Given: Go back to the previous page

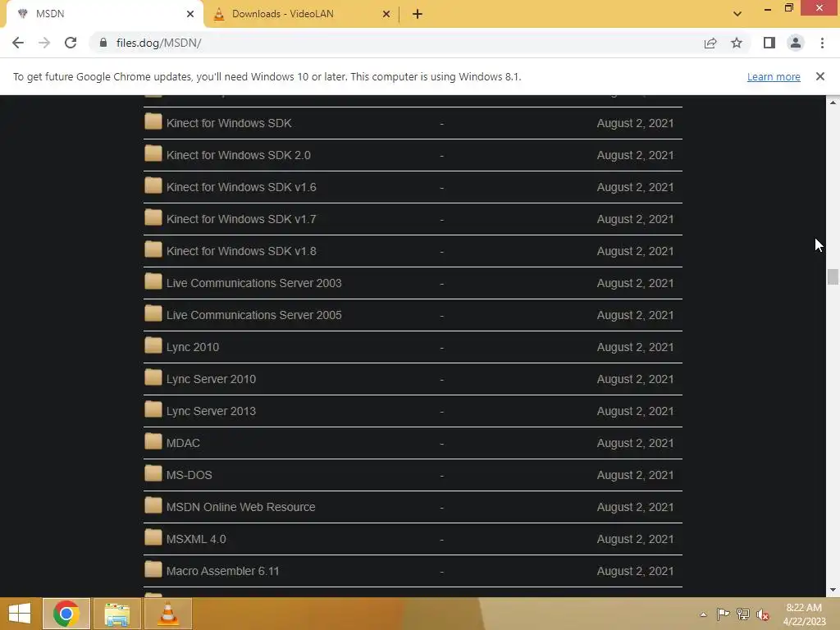Looking at the screenshot, I should click(x=18, y=43).
